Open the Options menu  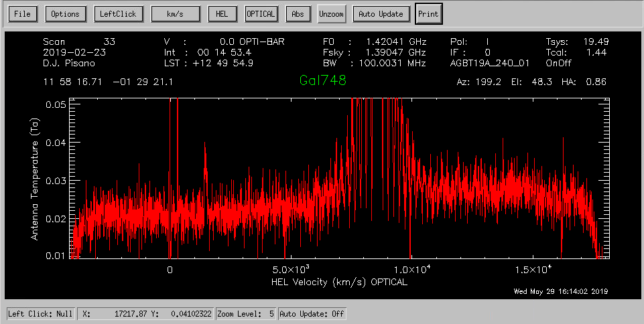pos(65,14)
